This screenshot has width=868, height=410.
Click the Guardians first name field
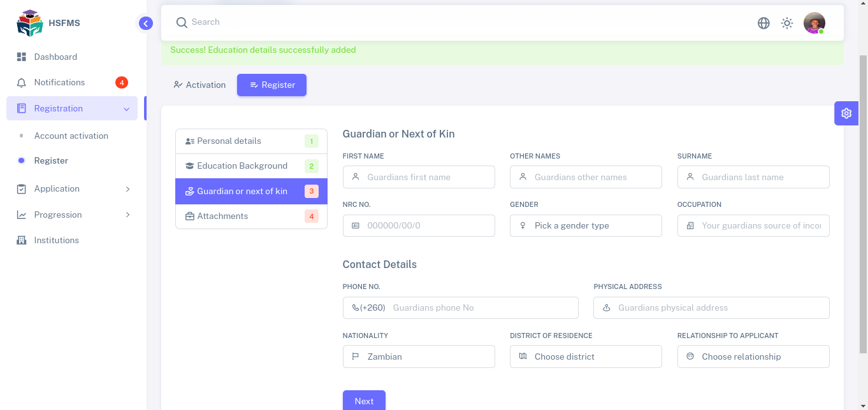click(x=419, y=178)
